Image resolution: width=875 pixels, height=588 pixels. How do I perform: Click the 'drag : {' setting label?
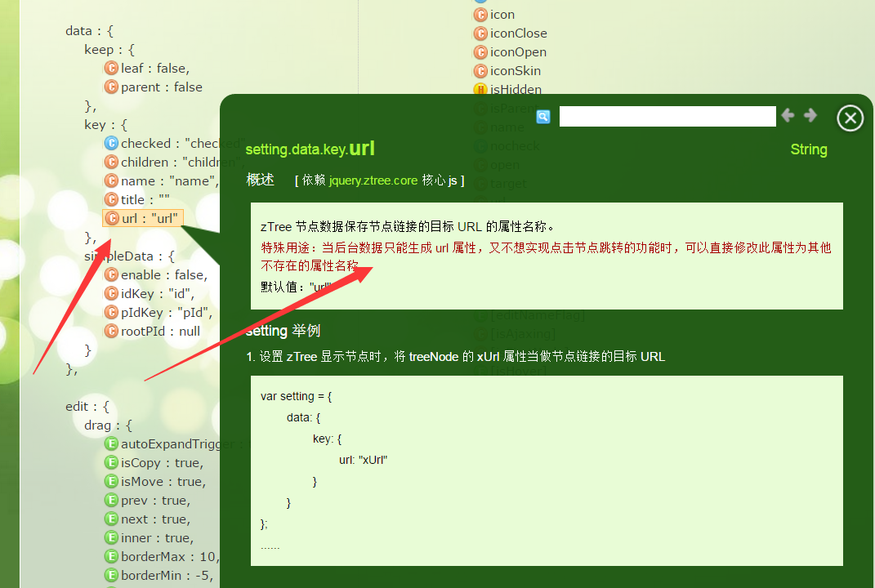[109, 425]
